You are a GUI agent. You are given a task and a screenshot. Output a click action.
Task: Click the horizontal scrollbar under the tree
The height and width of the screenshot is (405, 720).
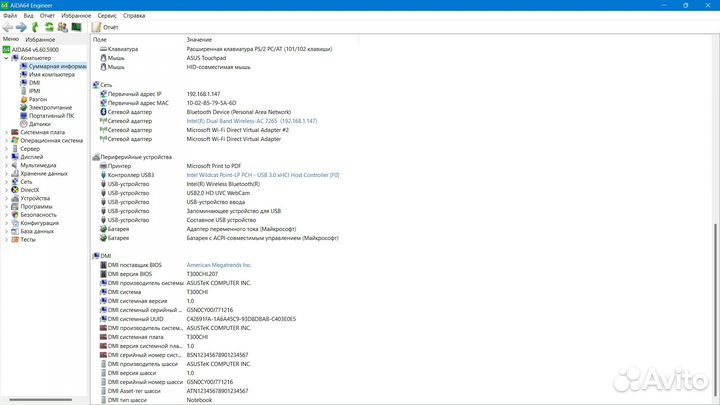(40, 400)
